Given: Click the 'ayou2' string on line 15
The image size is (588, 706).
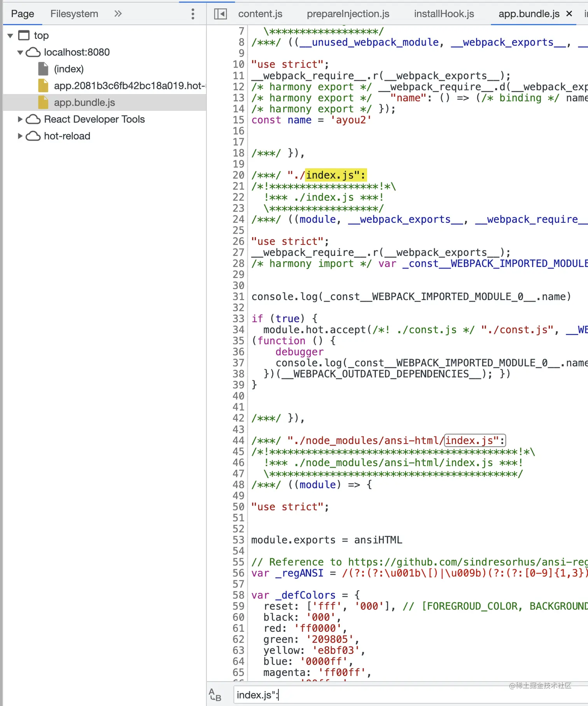Looking at the screenshot, I should pos(351,120).
